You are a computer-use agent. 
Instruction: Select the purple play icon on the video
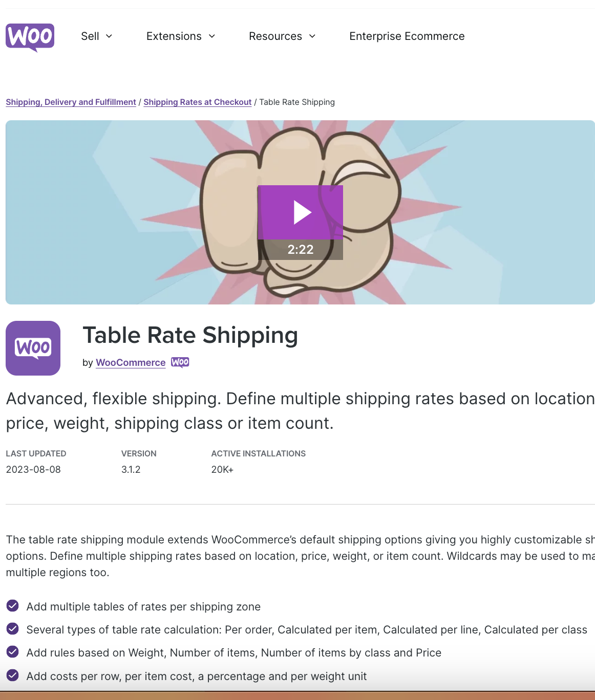[301, 211]
